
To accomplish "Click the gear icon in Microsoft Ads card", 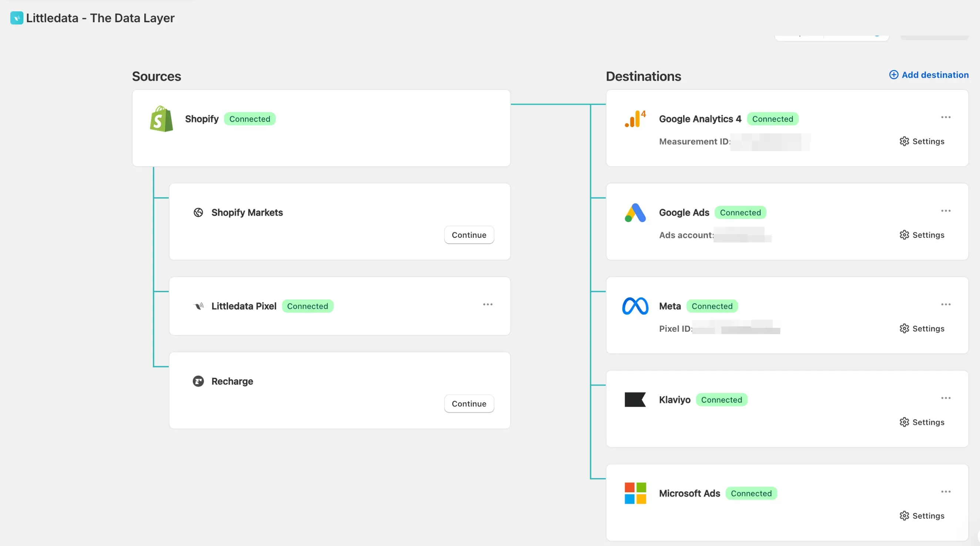I will (904, 516).
